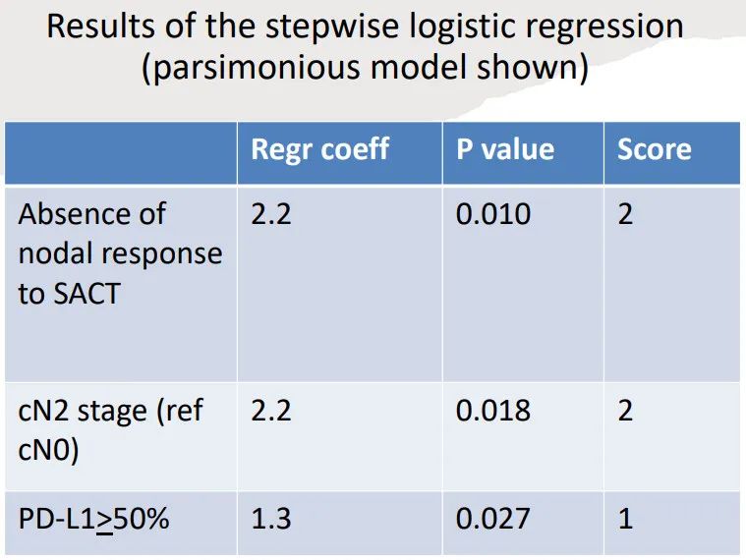Select the "PD-L1≥50%" row label
This screenshot has width=746, height=560.
pyautogui.click(x=93, y=519)
